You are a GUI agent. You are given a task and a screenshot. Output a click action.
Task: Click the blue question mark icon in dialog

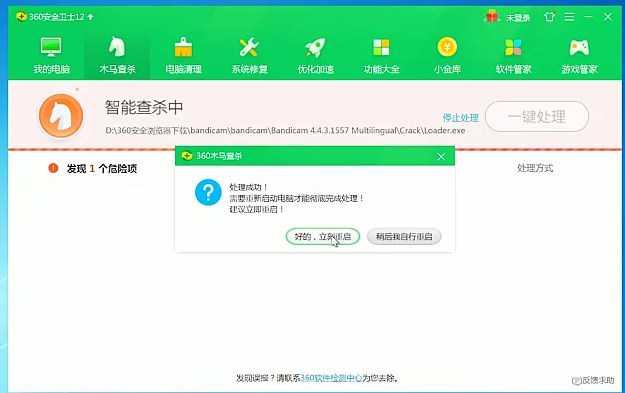(208, 193)
